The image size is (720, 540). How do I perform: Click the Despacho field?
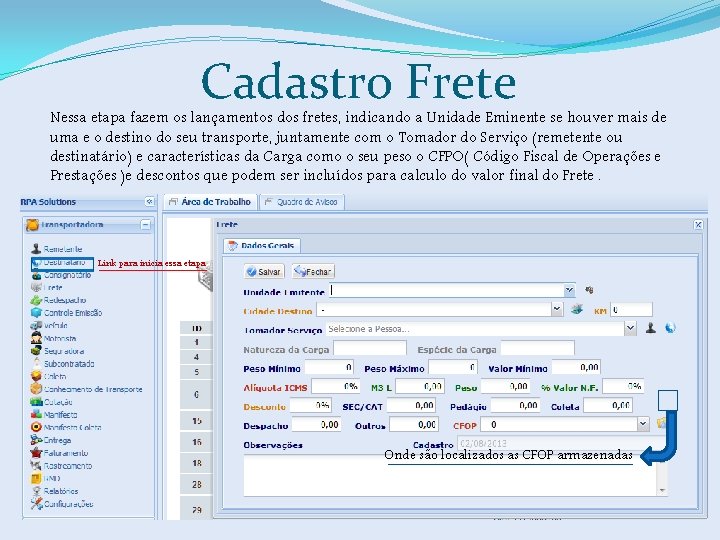(x=316, y=424)
